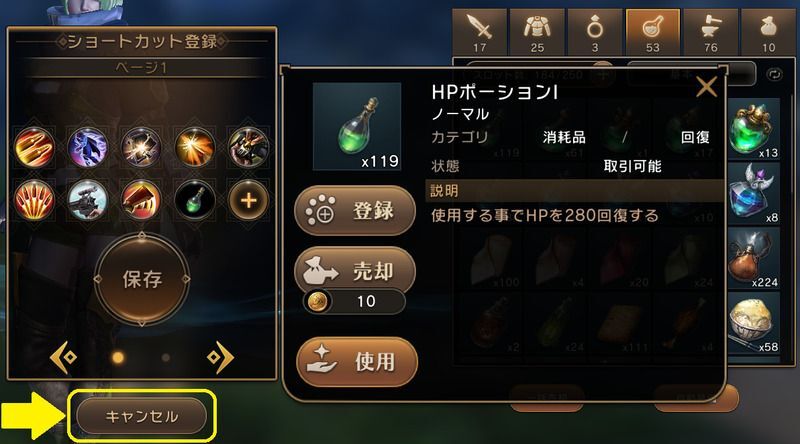Click the 登録 register button
Image resolution: width=800 pixels, height=444 pixels.
coord(355,210)
